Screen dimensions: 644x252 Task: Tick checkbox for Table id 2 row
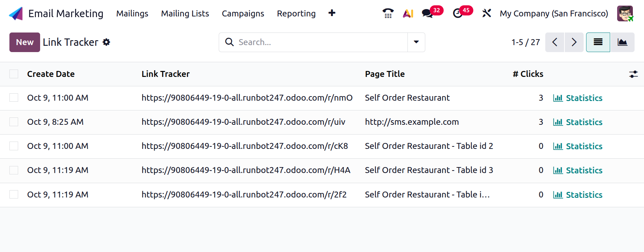click(x=14, y=146)
